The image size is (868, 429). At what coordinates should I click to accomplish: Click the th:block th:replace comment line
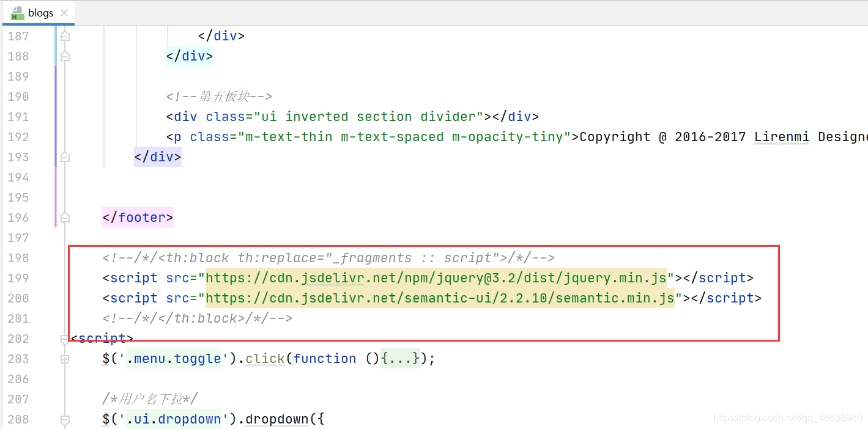click(x=328, y=258)
